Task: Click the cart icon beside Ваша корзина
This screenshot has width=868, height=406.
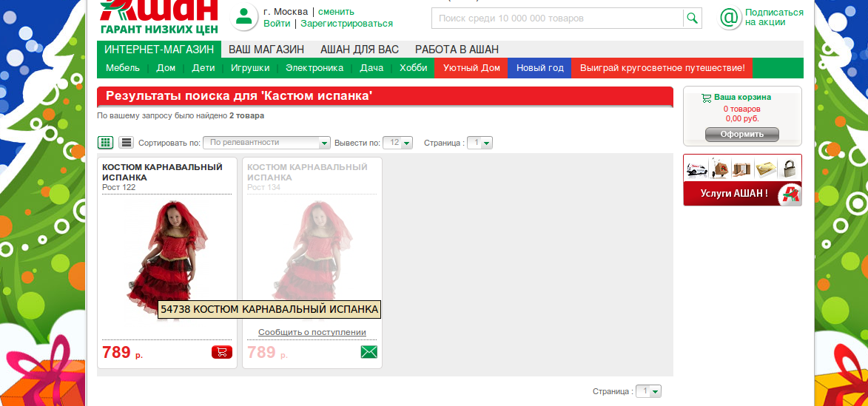Action: click(x=707, y=98)
